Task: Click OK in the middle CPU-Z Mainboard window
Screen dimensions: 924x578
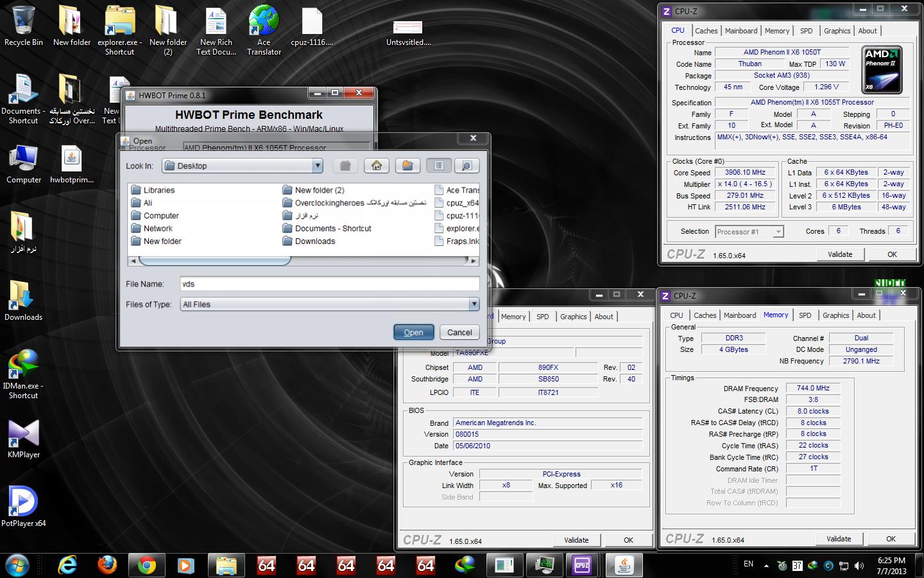Action: (x=628, y=540)
